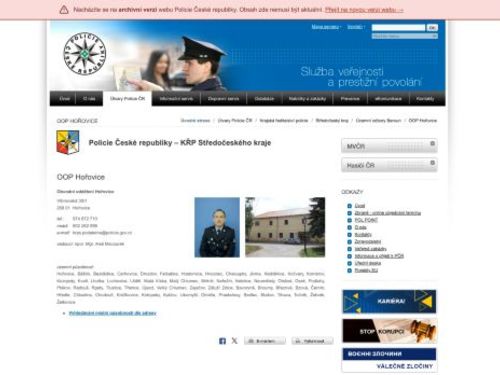Click the print (Vytisknout) button
Screen dimensions: 500x375
click(312, 341)
